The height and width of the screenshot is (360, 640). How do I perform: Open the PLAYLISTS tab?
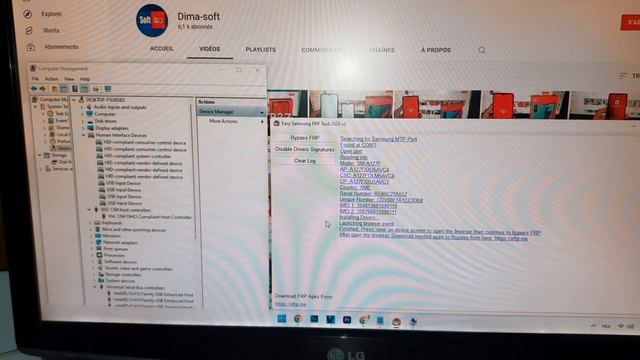(260, 49)
